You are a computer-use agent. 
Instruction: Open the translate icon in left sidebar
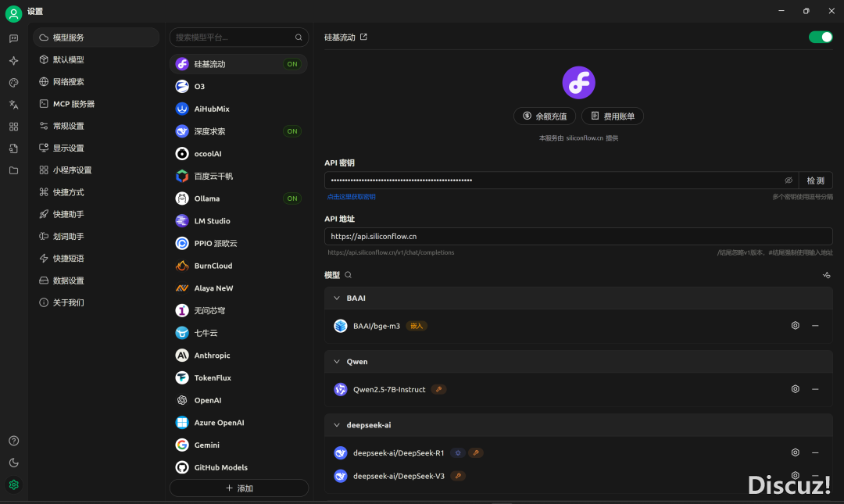[x=13, y=105]
